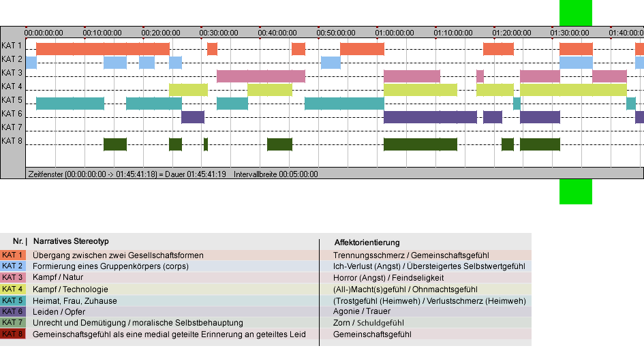Select the KAT 3 timeline row label
This screenshot has width=644, height=361.
[12, 73]
